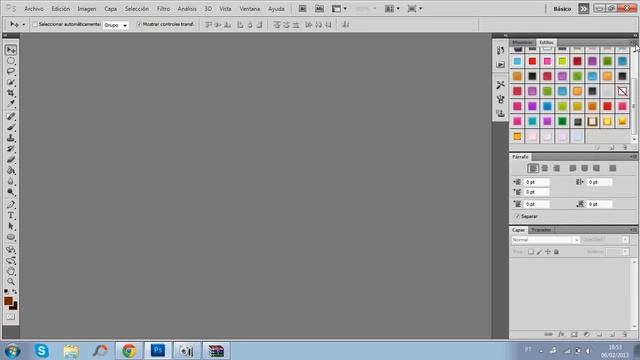640x360 pixels.
Task: Select the Path Selection tool
Action: (x=11, y=226)
